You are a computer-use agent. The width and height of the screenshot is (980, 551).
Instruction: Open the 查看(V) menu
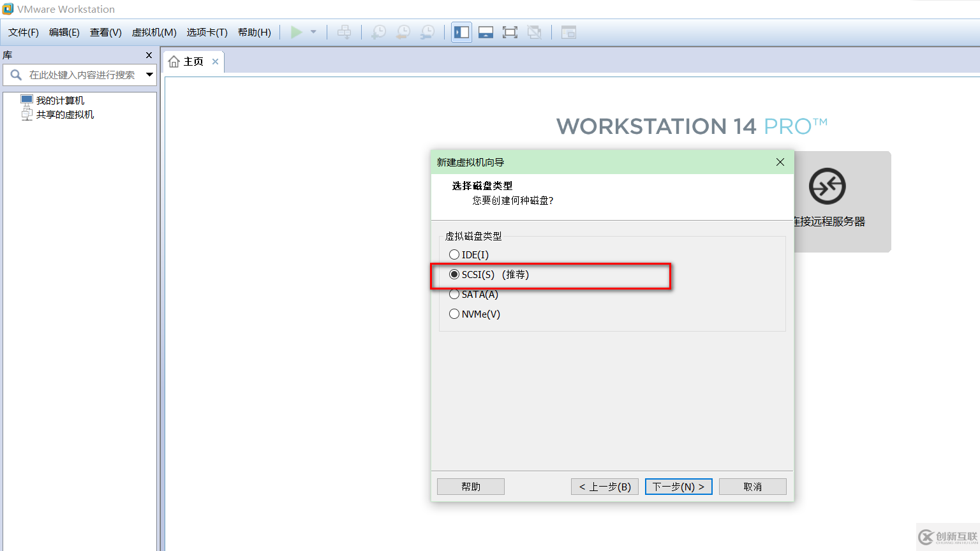click(106, 33)
